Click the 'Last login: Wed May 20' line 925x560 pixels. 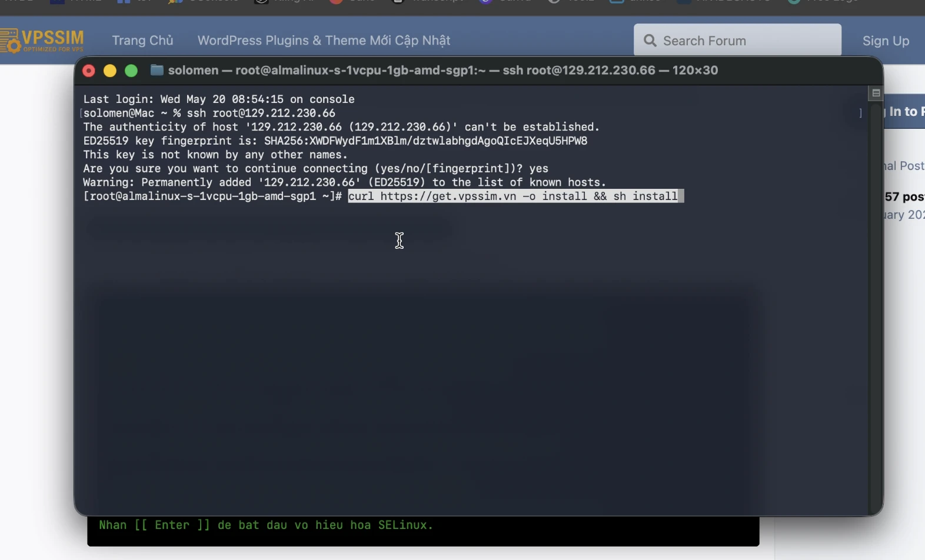[x=219, y=99]
